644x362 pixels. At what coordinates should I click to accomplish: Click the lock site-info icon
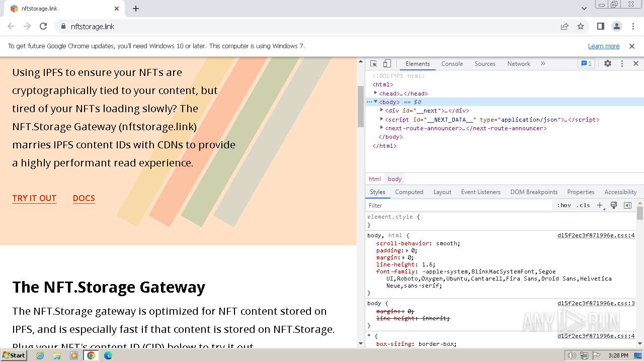pyautogui.click(x=63, y=26)
